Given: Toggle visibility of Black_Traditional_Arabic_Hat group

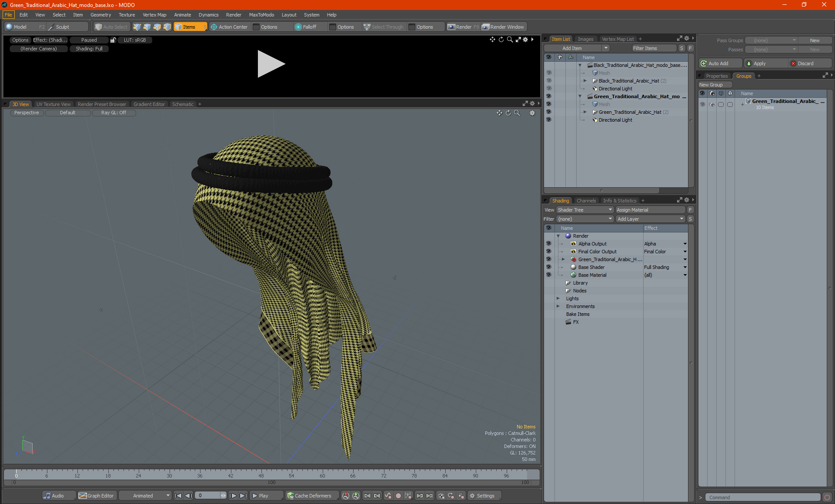Looking at the screenshot, I should click(548, 81).
